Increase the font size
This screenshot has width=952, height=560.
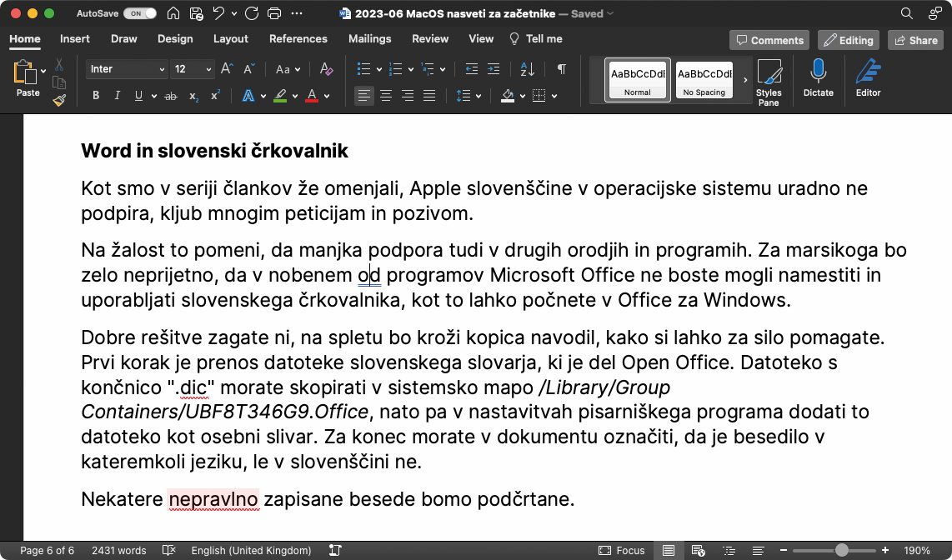(227, 68)
